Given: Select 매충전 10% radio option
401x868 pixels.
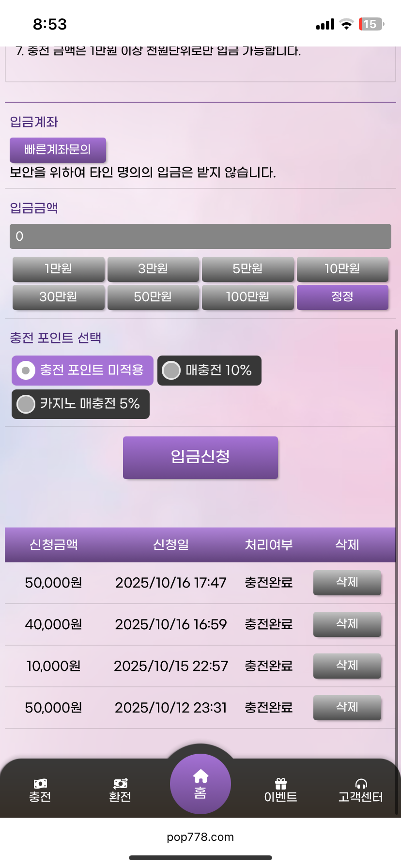Looking at the screenshot, I should pyautogui.click(x=171, y=371).
